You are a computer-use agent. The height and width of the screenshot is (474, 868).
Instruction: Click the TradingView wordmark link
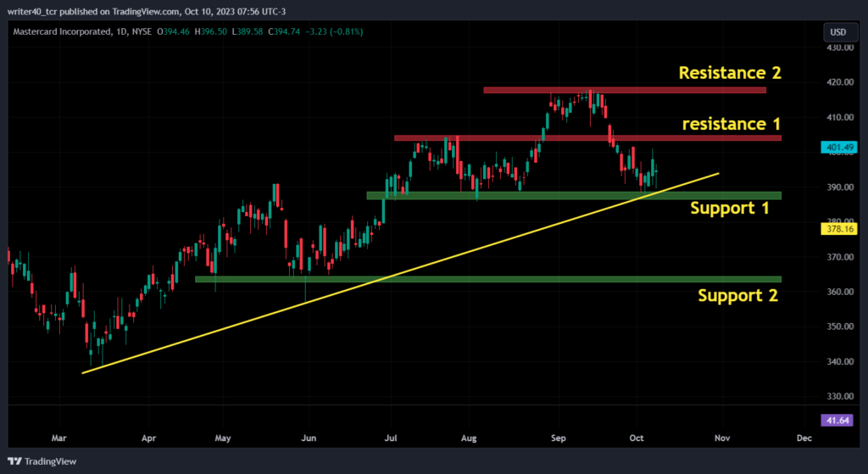click(50, 461)
